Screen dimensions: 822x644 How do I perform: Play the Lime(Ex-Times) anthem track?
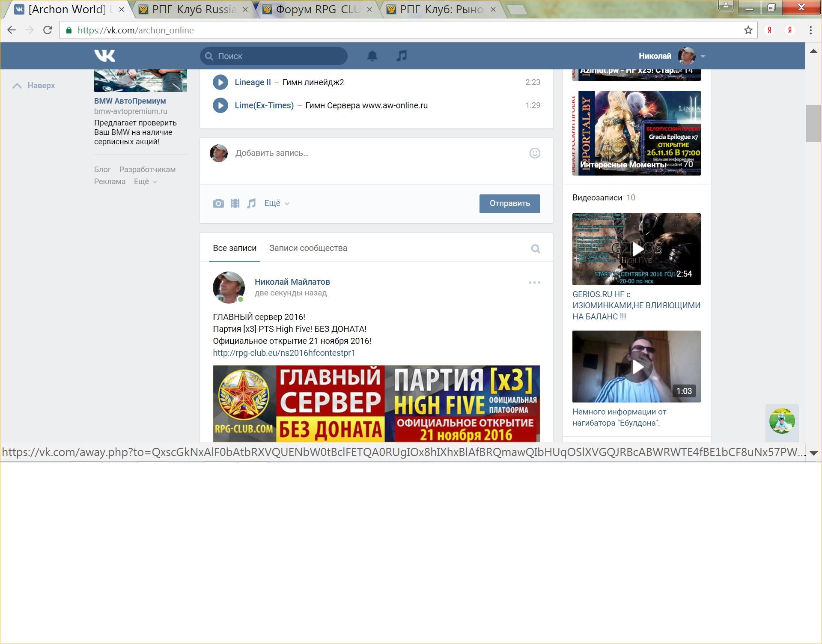click(x=220, y=105)
